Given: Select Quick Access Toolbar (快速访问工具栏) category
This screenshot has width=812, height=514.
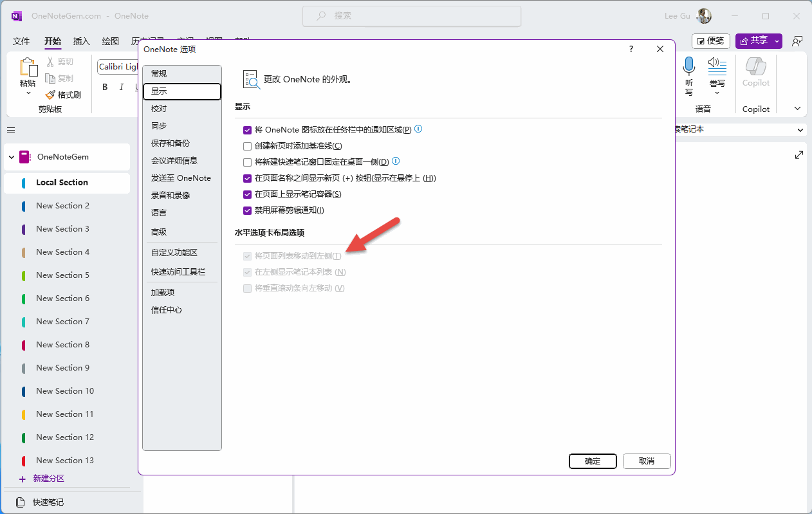Looking at the screenshot, I should (x=182, y=272).
